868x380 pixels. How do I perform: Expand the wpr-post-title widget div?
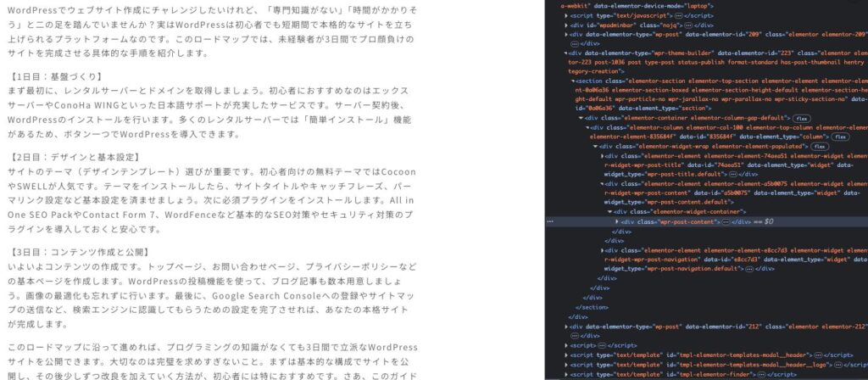click(603, 156)
